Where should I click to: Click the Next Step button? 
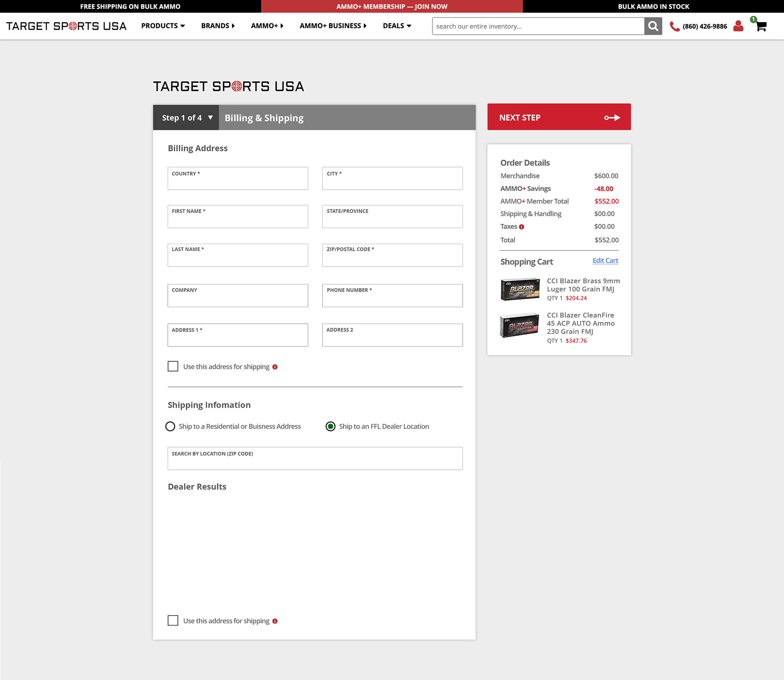[559, 117]
